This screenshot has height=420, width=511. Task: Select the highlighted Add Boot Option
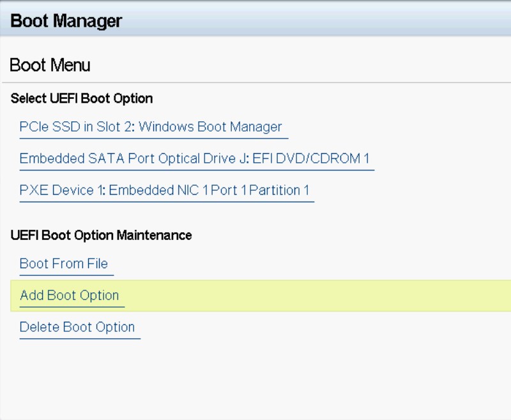tap(69, 296)
